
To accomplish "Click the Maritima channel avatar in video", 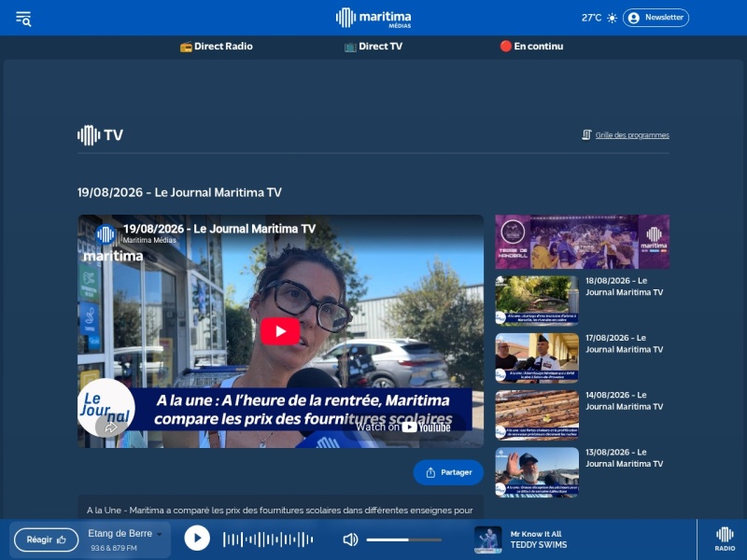I will click(106, 234).
